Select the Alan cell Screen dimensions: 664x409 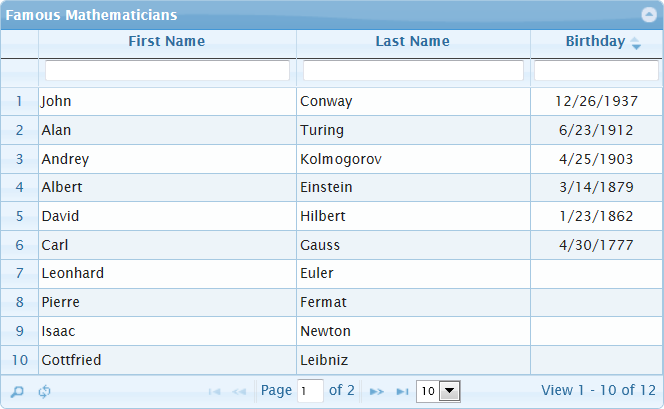tap(167, 130)
